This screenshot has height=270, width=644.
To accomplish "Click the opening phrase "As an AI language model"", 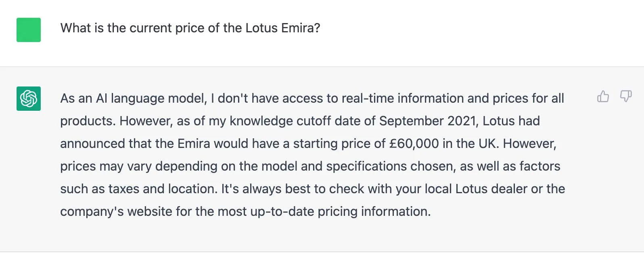I will coord(133,98).
